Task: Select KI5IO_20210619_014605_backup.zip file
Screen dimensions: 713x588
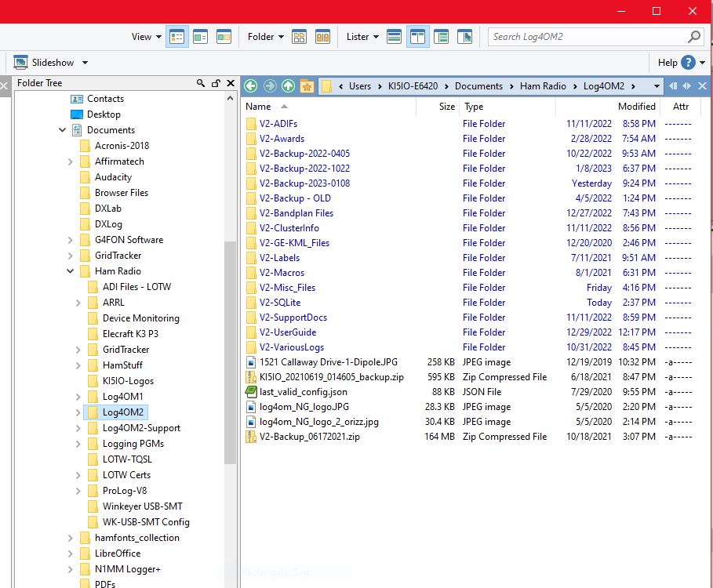Action: [332, 377]
